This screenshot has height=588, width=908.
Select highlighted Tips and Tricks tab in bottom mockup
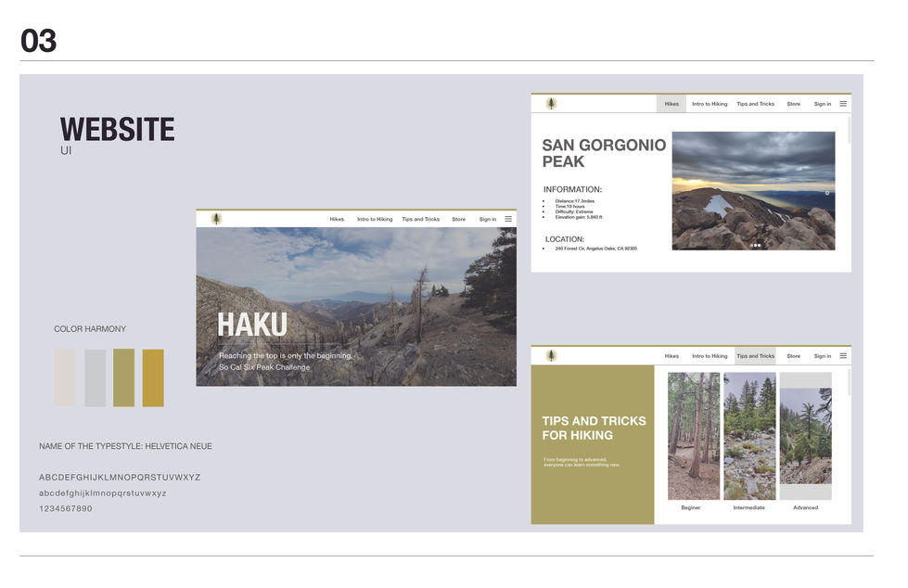[756, 356]
